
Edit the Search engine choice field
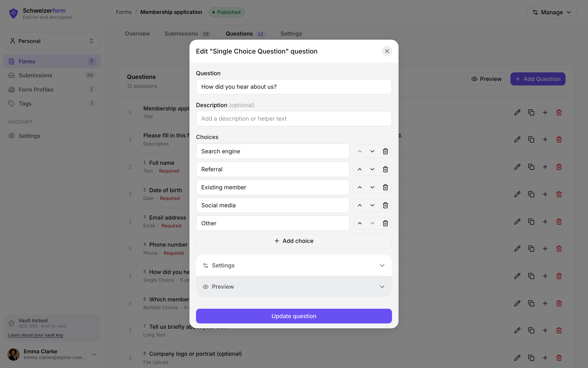(273, 151)
